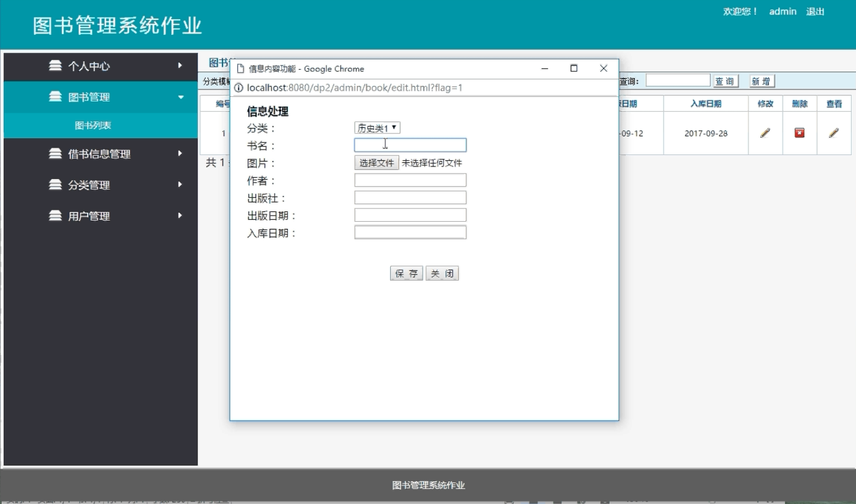Click the 查询 search text box
This screenshot has height=504, width=856.
pos(677,80)
